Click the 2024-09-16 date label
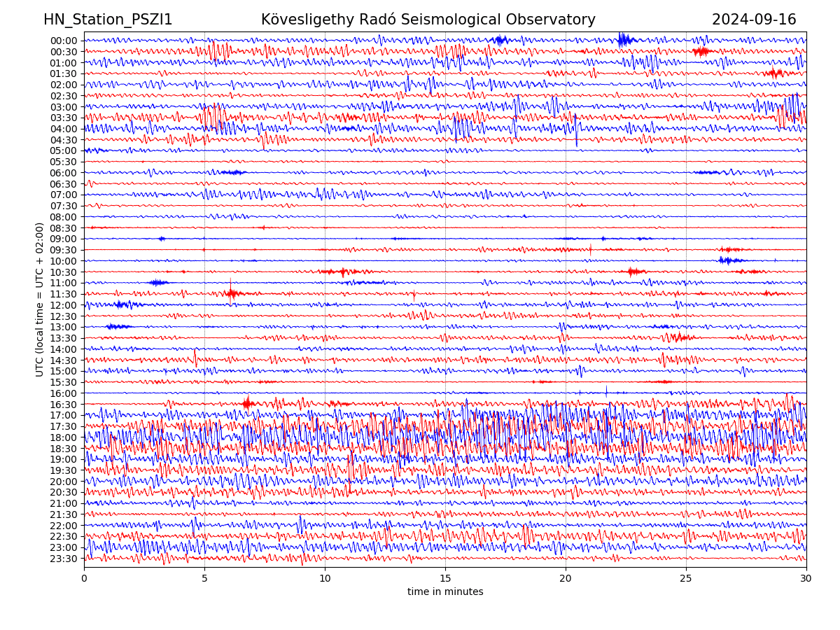 (x=754, y=20)
